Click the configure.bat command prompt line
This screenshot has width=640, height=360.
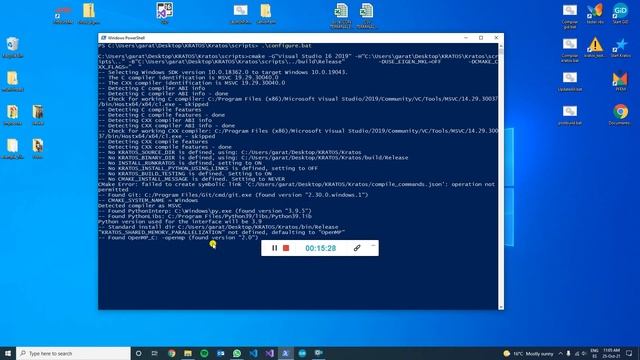(x=205, y=46)
